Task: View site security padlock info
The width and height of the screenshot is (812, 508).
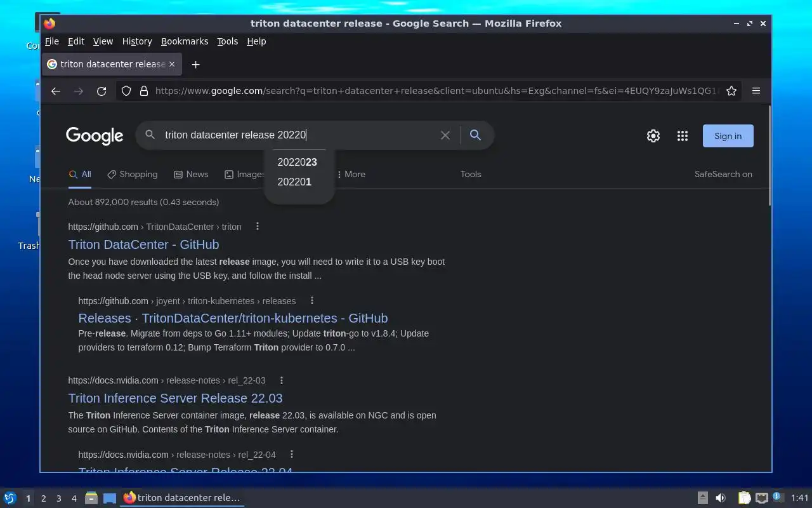Action: pos(143,91)
